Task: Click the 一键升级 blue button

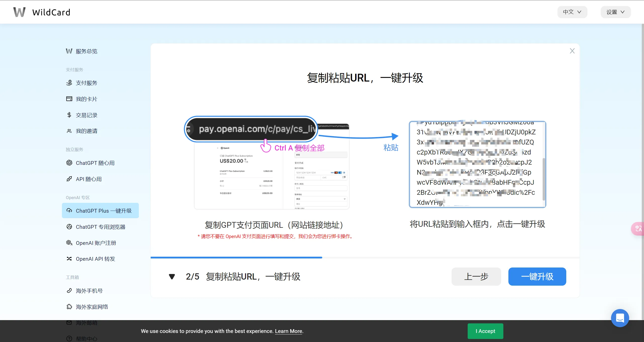Action: [x=537, y=276]
